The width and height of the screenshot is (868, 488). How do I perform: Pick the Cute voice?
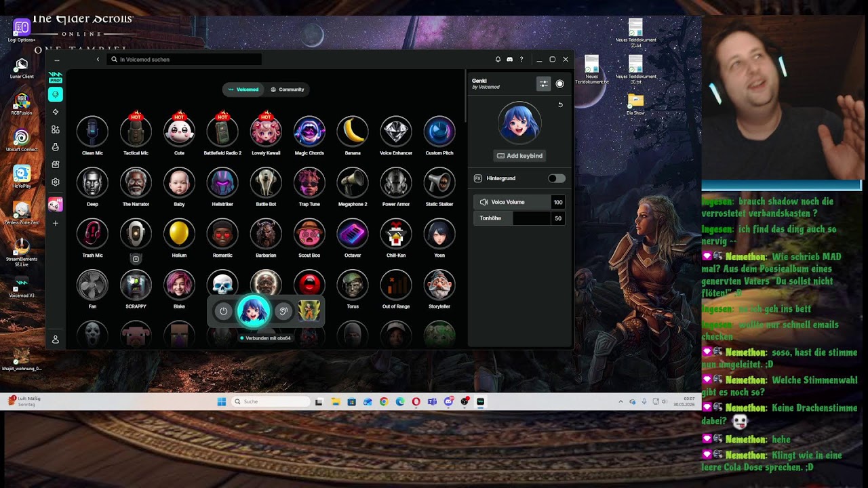(179, 131)
